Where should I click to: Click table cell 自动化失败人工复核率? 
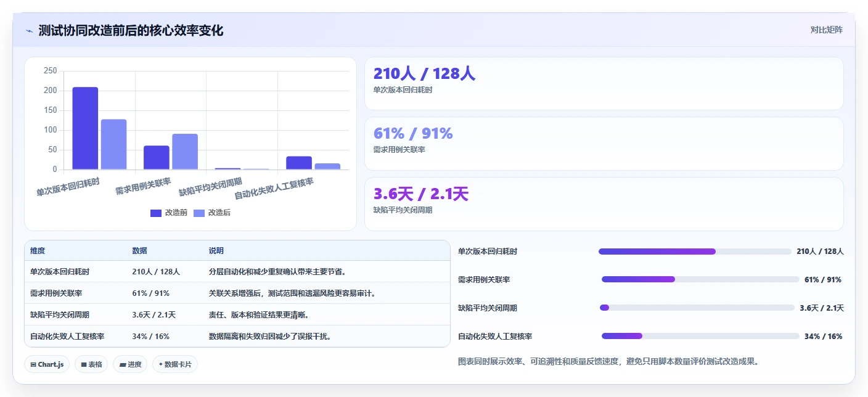click(x=67, y=336)
